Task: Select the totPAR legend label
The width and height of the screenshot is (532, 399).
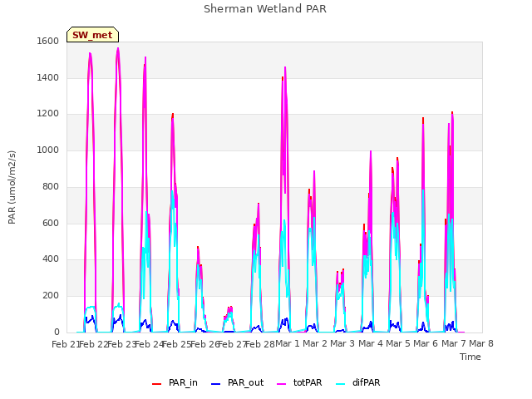Action: pyautogui.click(x=308, y=382)
